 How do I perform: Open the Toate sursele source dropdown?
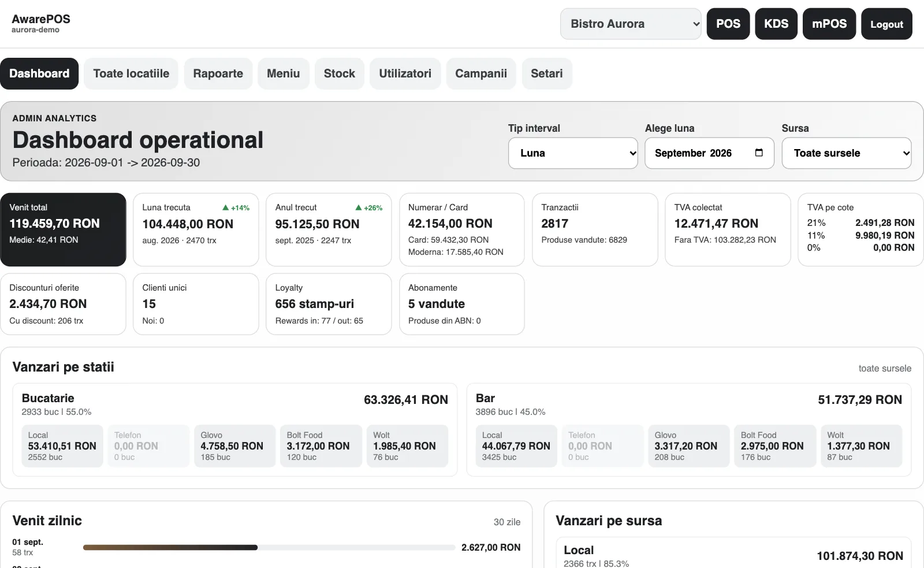847,153
